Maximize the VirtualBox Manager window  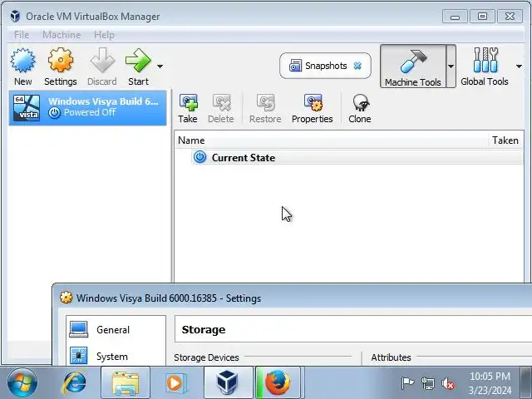pyautogui.click(x=482, y=17)
